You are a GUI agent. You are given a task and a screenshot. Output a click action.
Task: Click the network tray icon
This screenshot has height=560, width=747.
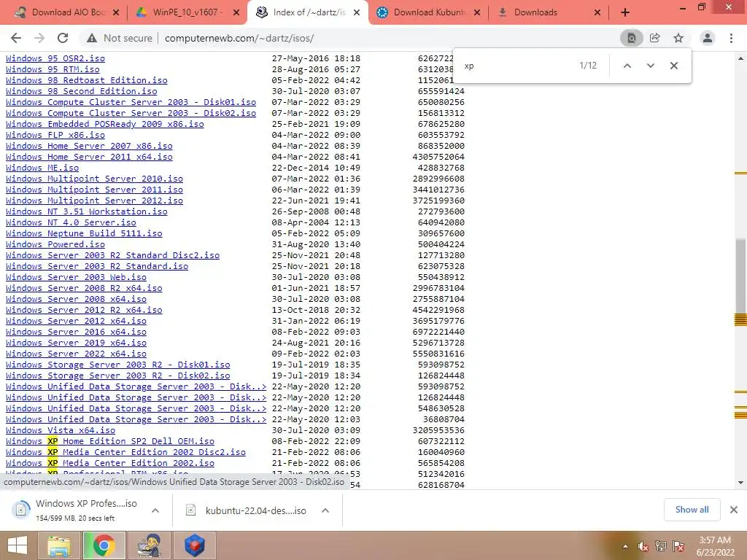661,546
